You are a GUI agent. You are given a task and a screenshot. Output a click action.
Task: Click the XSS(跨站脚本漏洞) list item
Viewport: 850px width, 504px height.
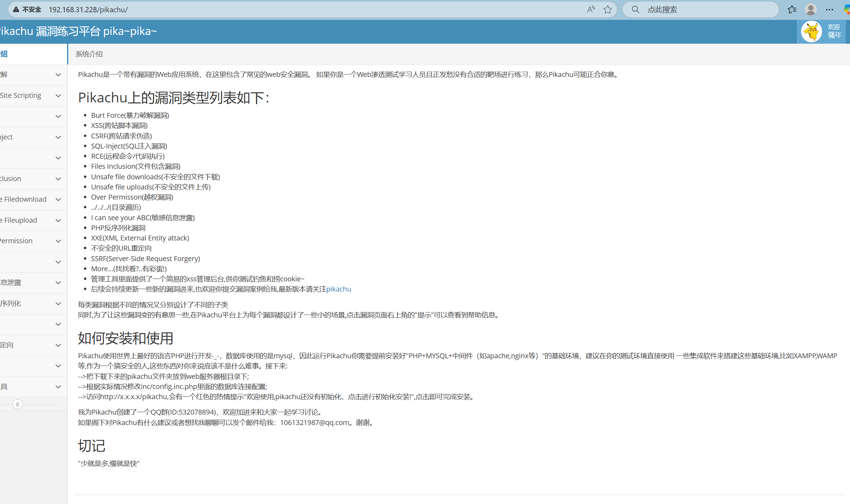coord(119,125)
